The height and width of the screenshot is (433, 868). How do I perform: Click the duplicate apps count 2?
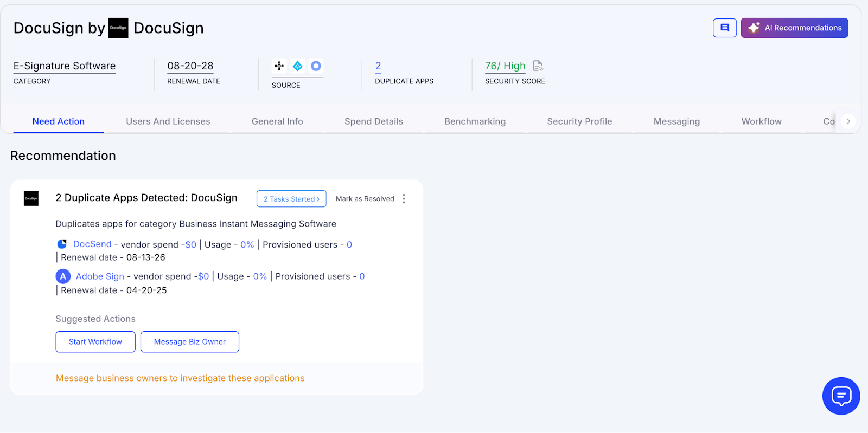coord(378,66)
